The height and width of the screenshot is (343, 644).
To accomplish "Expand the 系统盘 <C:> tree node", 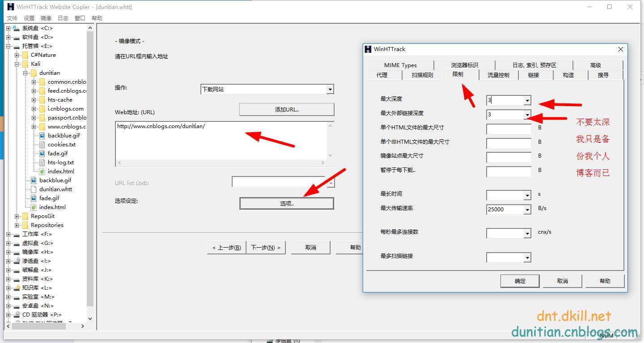I will click(8, 28).
